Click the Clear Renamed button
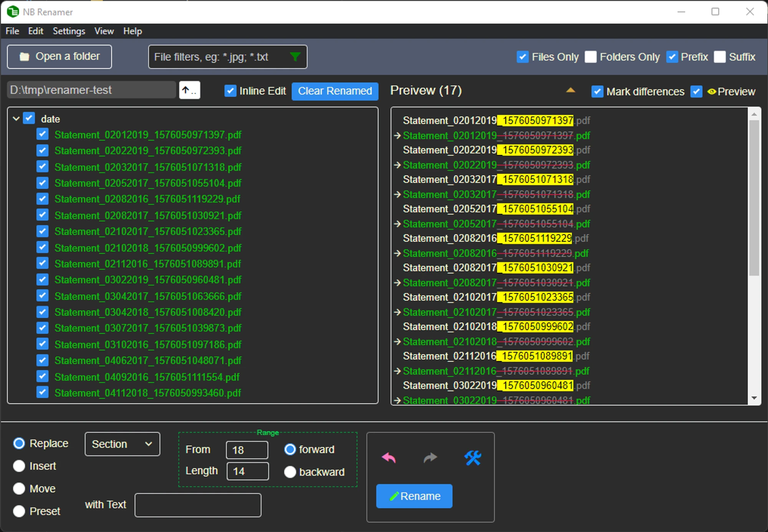 coord(334,91)
